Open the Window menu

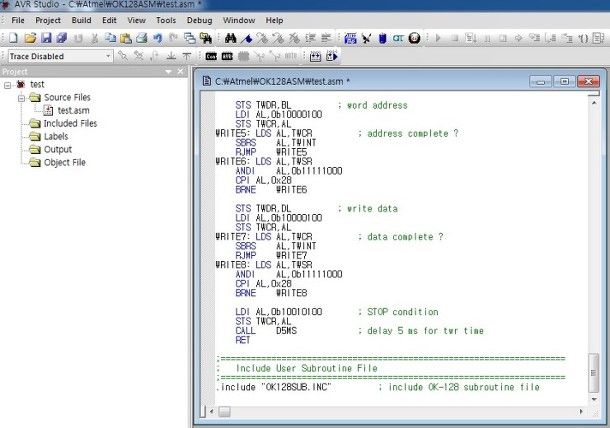[239, 20]
